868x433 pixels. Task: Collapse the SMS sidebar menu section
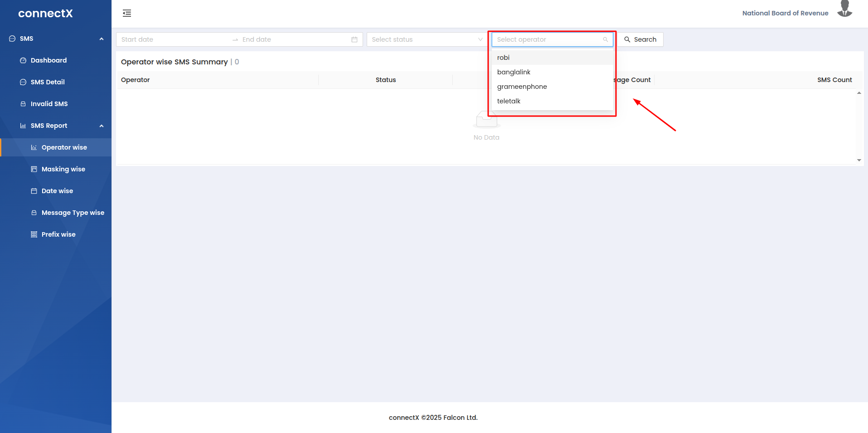(102, 39)
